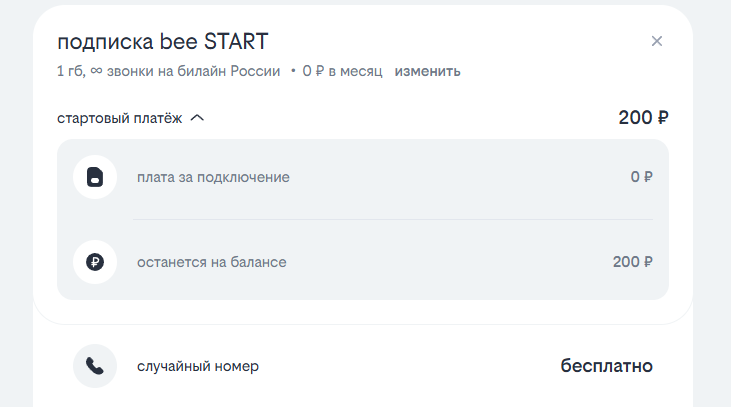The image size is (731, 407).
Task: Select the останется на балансе label
Action: (212, 263)
